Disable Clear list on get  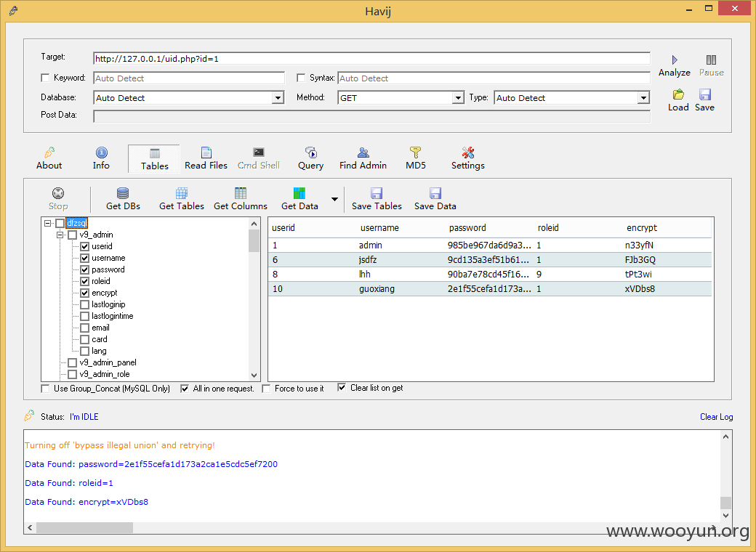tap(342, 388)
